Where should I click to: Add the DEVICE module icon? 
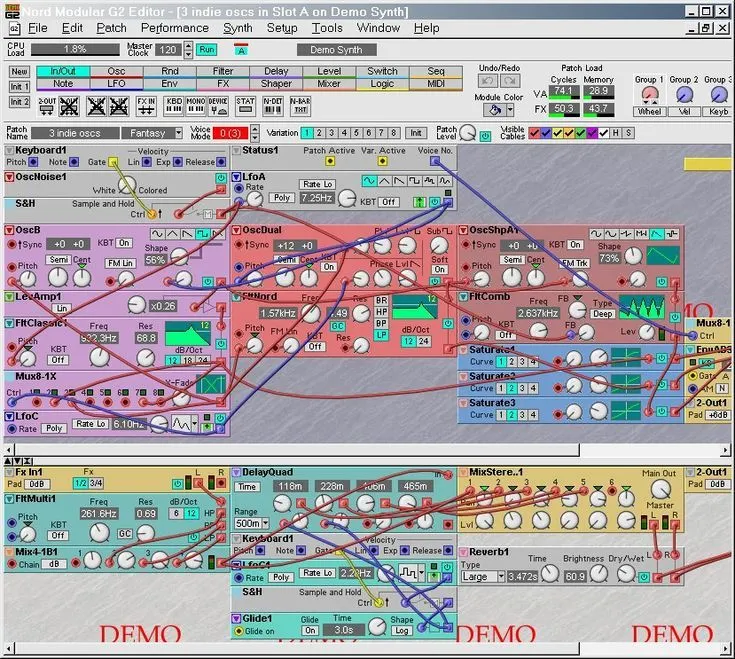point(218,106)
